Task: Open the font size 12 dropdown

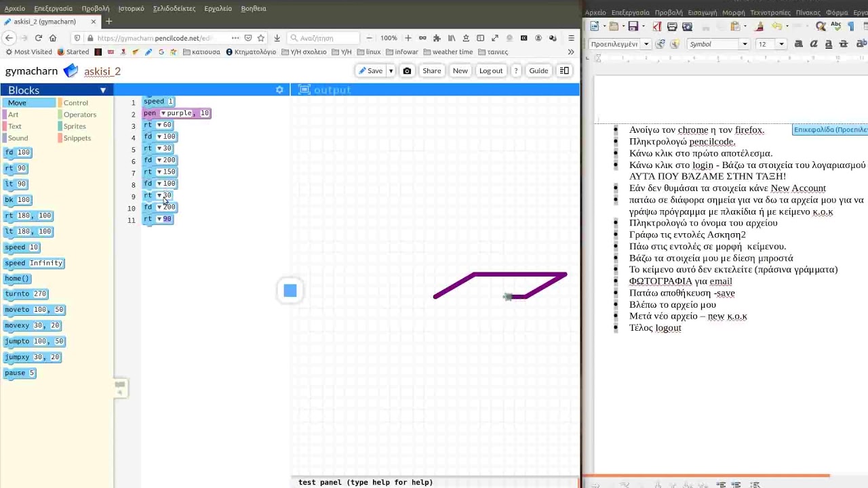Action: point(781,44)
